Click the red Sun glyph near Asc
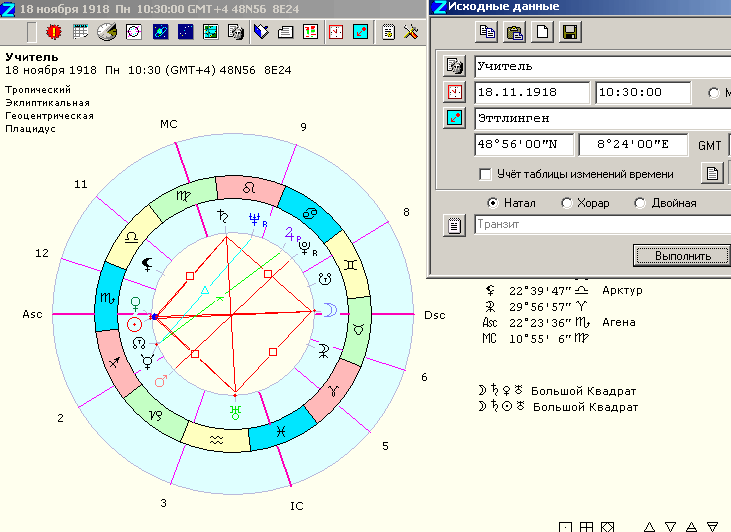This screenshot has height=532, width=731. click(x=134, y=324)
